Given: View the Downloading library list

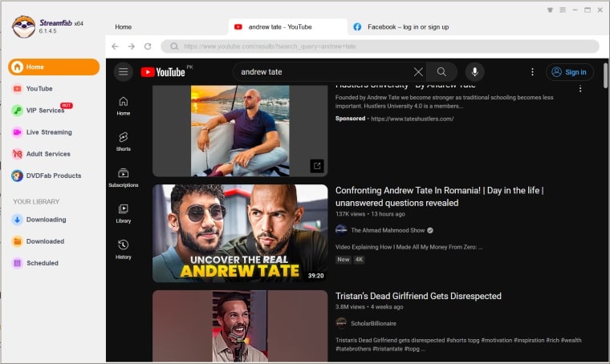Looking at the screenshot, I should pyautogui.click(x=46, y=220).
